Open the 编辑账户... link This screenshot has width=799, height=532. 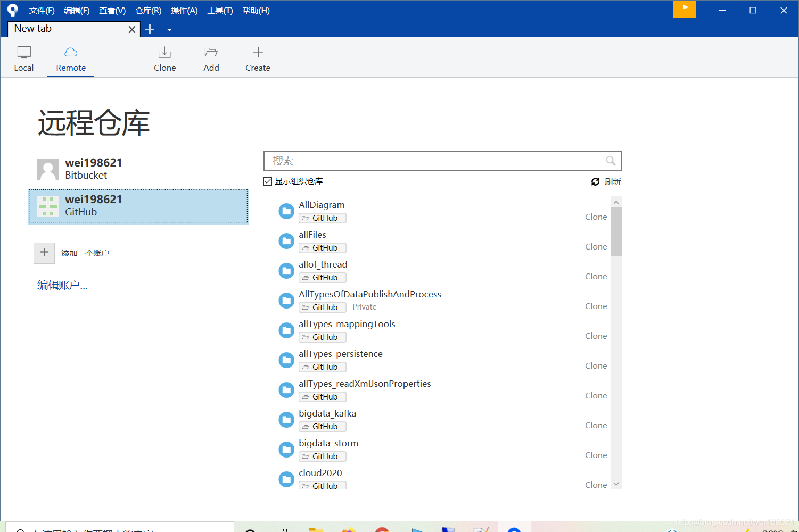coord(62,286)
